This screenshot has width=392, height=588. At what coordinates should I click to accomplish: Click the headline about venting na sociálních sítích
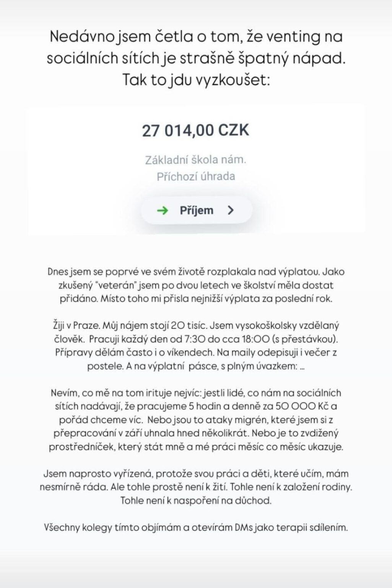point(196,48)
